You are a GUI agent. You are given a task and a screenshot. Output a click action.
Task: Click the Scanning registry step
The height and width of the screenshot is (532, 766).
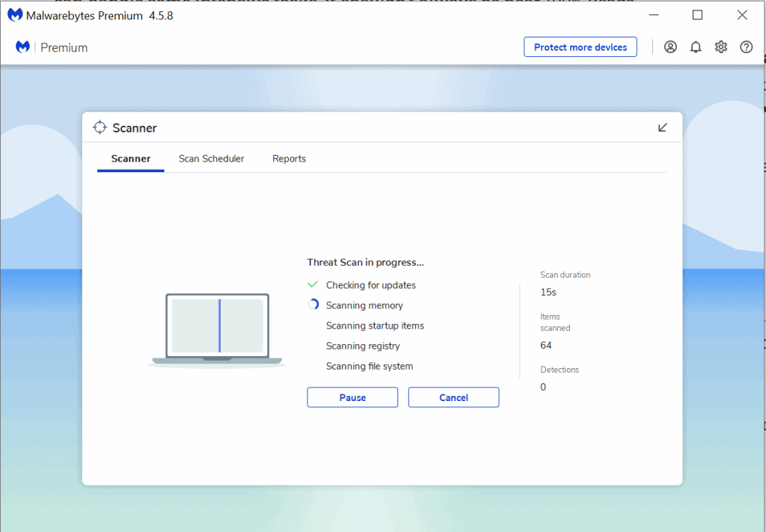point(363,346)
